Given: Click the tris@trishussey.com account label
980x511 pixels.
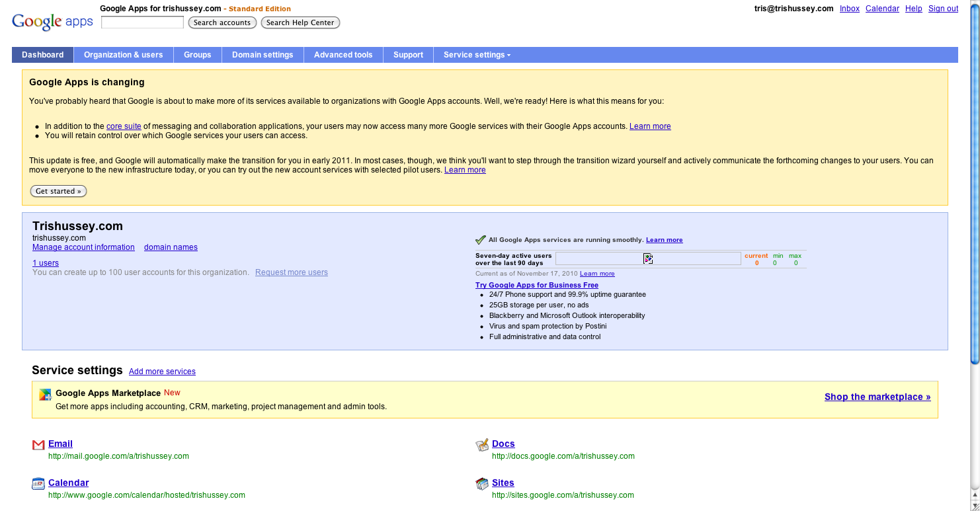Looking at the screenshot, I should point(794,9).
